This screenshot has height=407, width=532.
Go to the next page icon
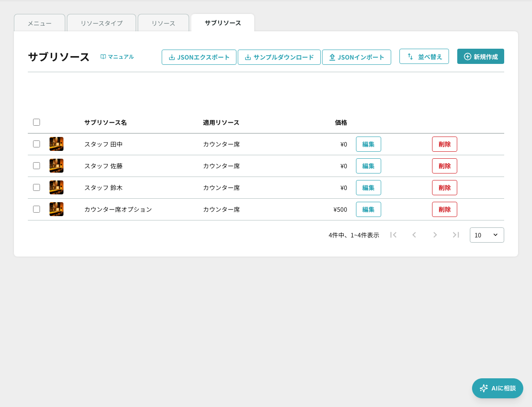tap(435, 235)
